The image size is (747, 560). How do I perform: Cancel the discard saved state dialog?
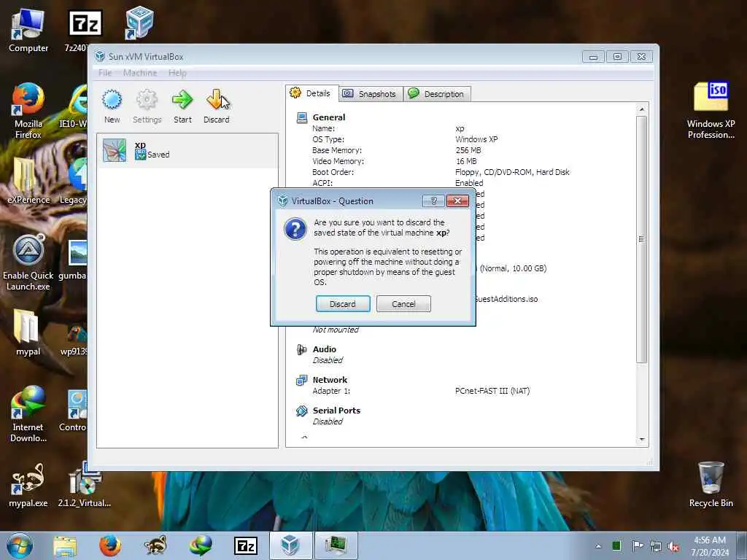click(x=403, y=304)
